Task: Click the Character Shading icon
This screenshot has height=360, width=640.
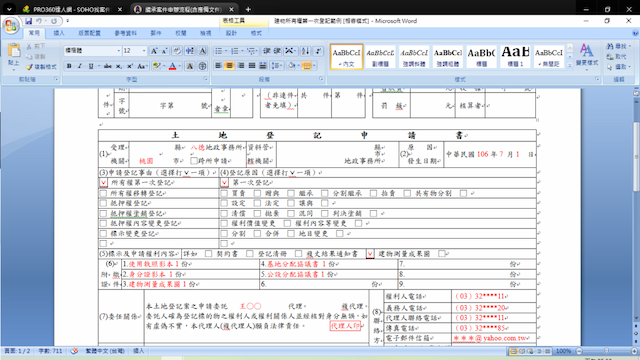Action: click(x=190, y=66)
